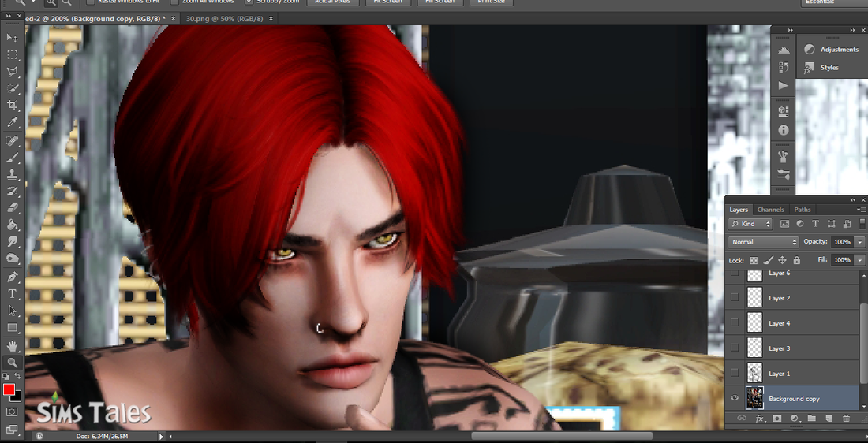868x443 pixels.
Task: Click the link layers icon
Action: pyautogui.click(x=742, y=419)
